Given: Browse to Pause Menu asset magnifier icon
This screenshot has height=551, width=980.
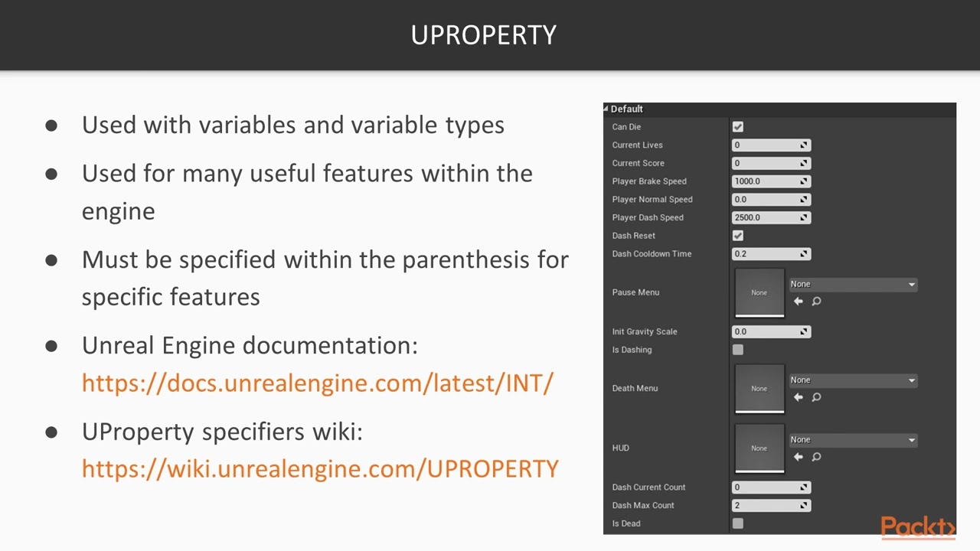Looking at the screenshot, I should [x=816, y=302].
